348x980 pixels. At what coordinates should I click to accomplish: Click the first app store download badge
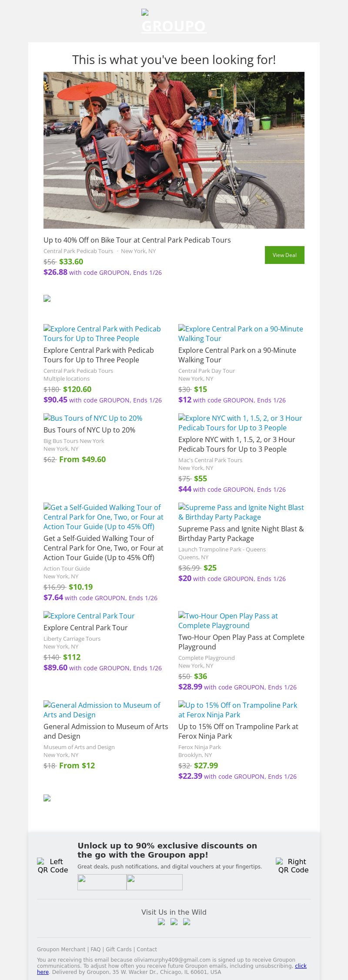(x=102, y=882)
